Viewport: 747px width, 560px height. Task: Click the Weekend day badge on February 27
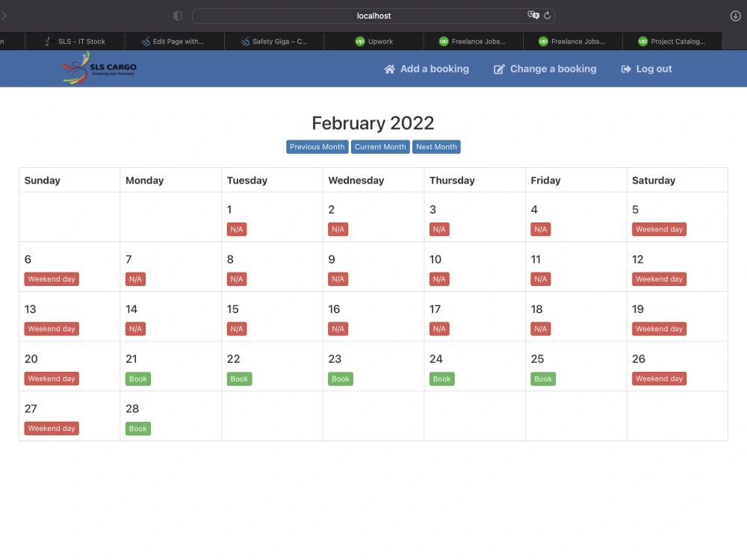tap(52, 429)
